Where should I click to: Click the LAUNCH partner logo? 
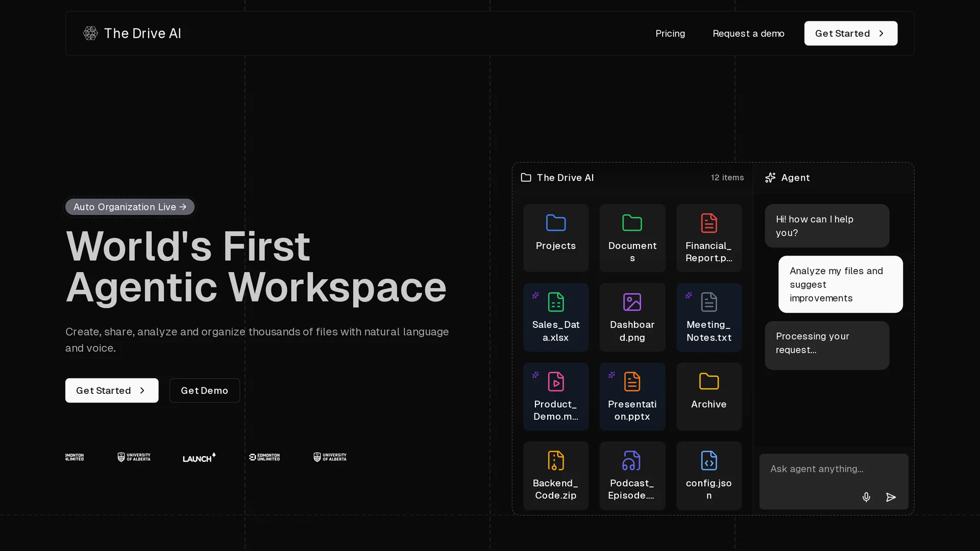coord(199,458)
